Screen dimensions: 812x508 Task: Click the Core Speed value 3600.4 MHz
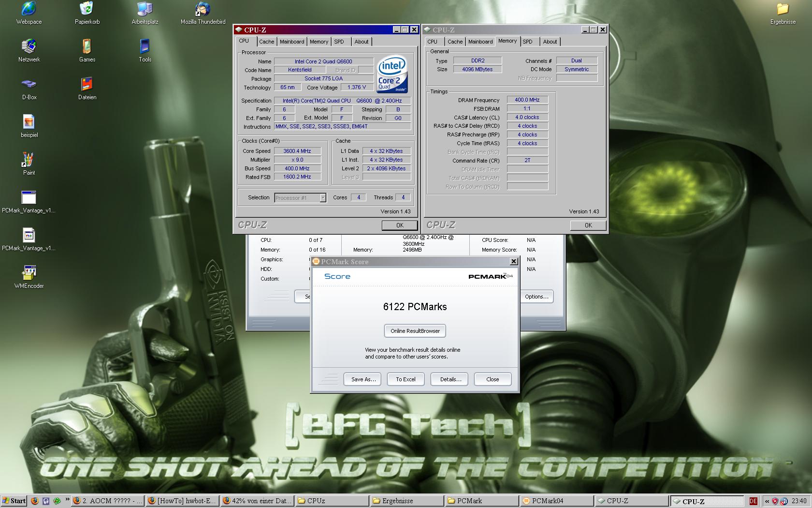tap(297, 151)
